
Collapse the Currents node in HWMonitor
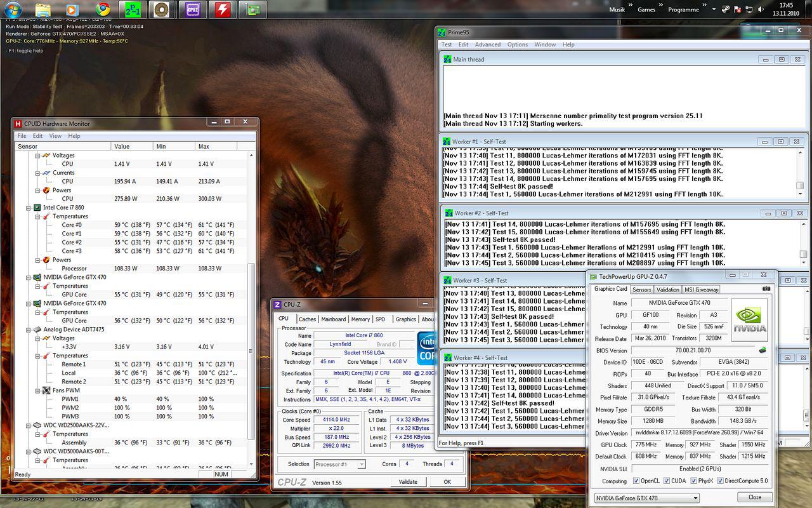37,173
